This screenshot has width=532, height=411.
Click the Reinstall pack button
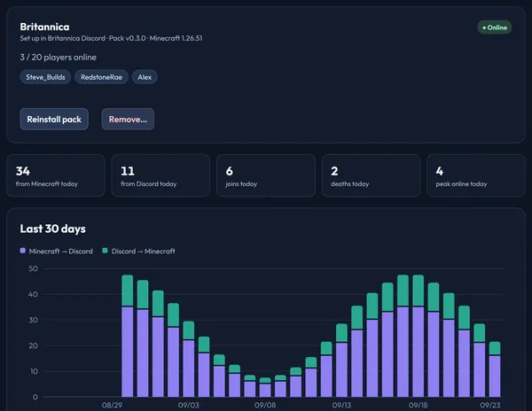(54, 120)
